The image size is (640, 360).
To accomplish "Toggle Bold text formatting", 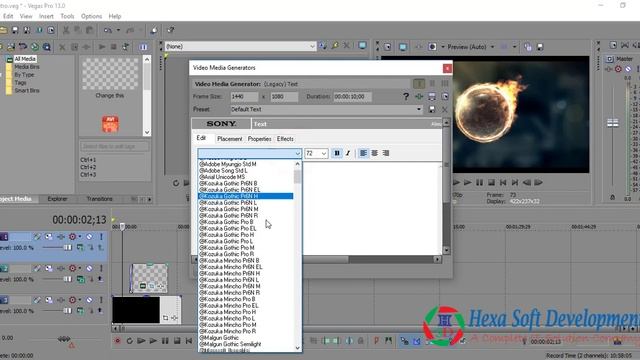I will point(337,153).
